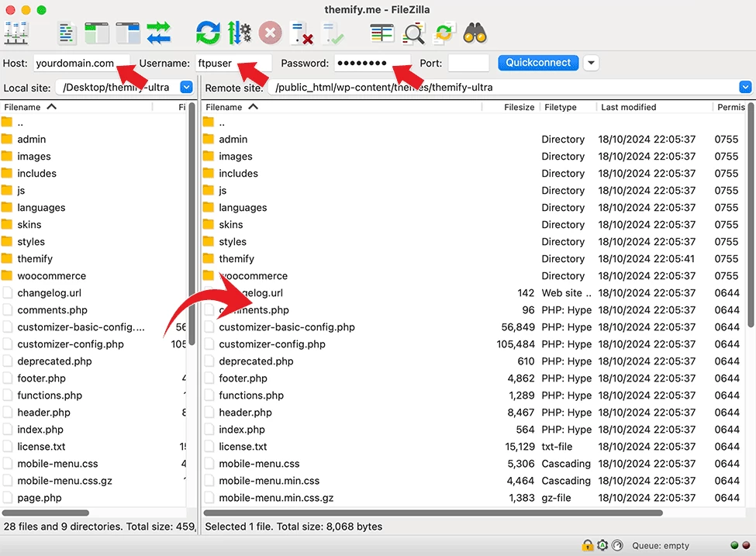
Task: Click the green activity indicator light
Action: coord(734,545)
